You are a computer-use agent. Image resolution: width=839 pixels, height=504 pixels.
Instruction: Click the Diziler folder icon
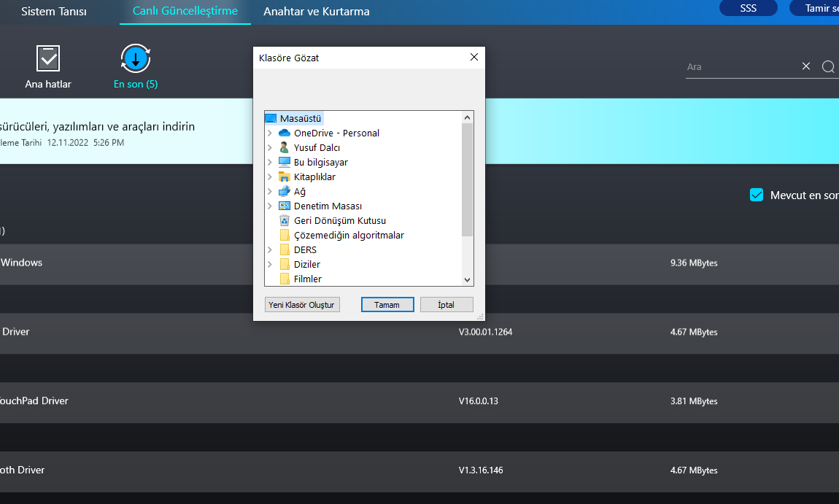pyautogui.click(x=285, y=264)
